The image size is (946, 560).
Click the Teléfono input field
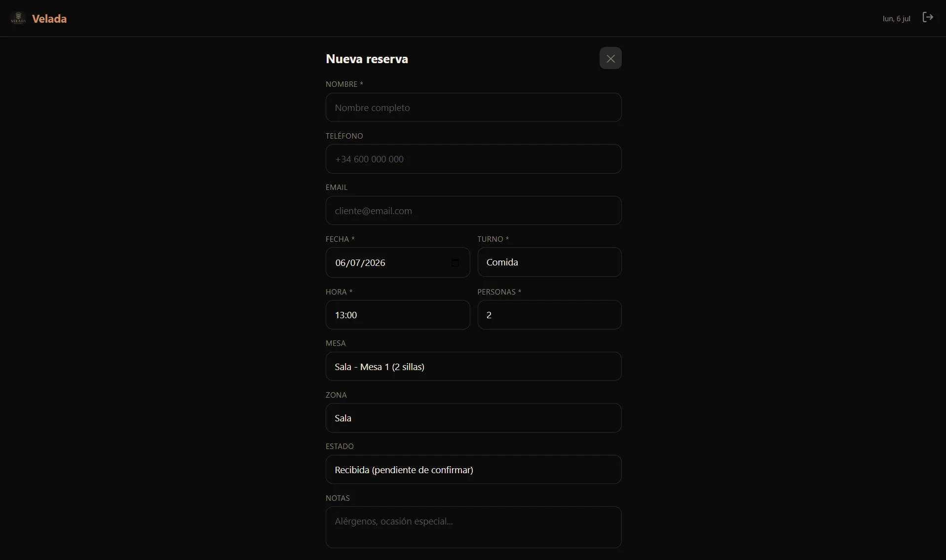tap(473, 159)
